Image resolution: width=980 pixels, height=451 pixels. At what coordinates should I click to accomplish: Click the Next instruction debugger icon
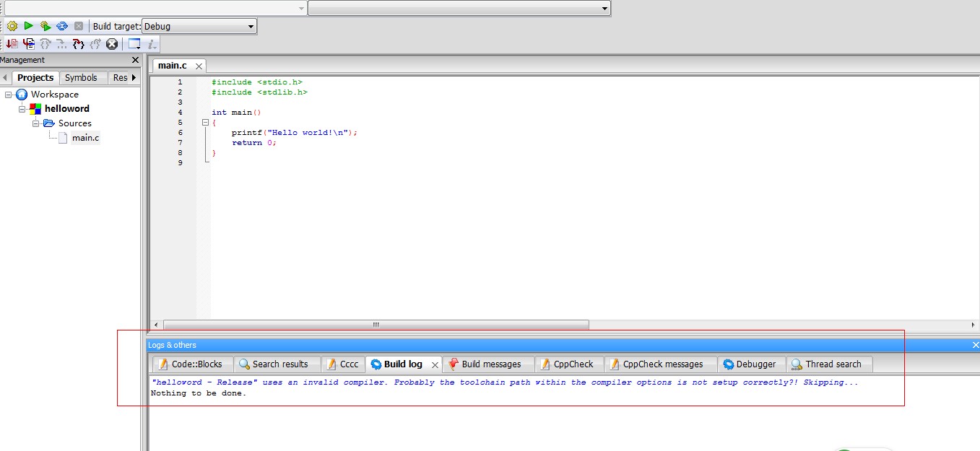point(79,44)
